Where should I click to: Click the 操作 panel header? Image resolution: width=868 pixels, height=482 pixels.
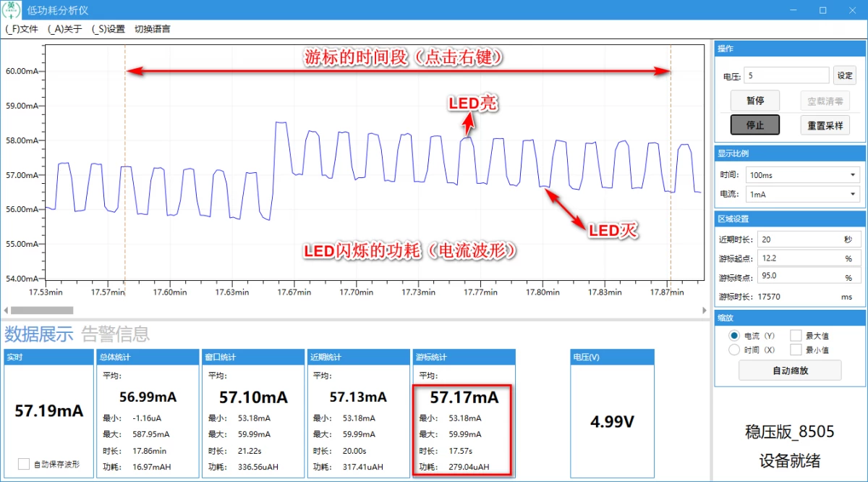(x=790, y=48)
